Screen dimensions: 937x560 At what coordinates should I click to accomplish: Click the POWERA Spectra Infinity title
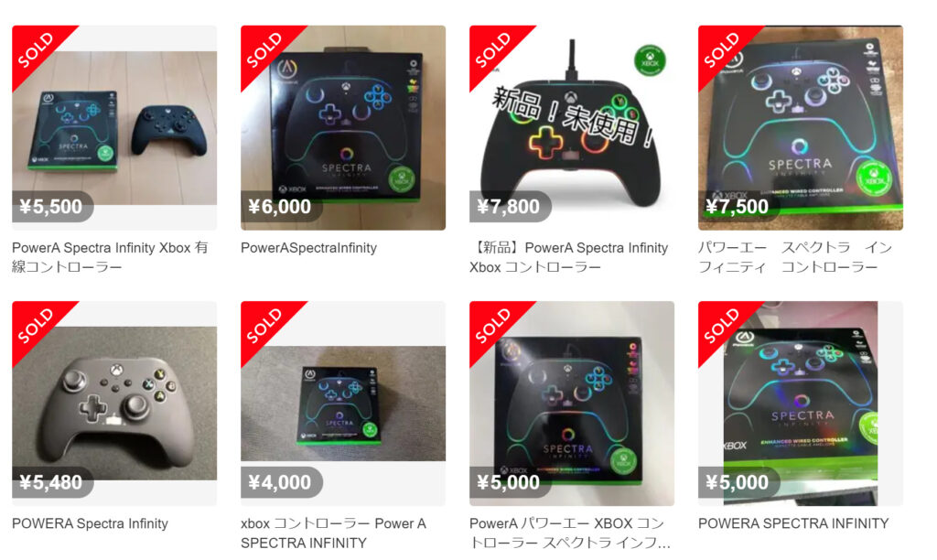coord(91,523)
